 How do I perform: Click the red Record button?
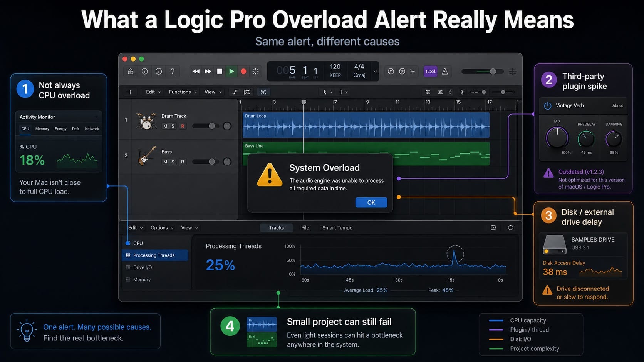[243, 72]
